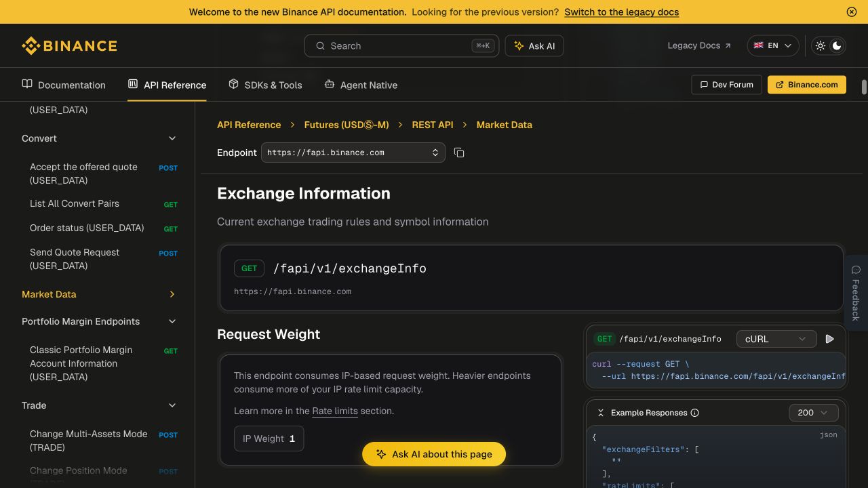The height and width of the screenshot is (488, 868).
Task: Open the search box
Action: pos(401,45)
